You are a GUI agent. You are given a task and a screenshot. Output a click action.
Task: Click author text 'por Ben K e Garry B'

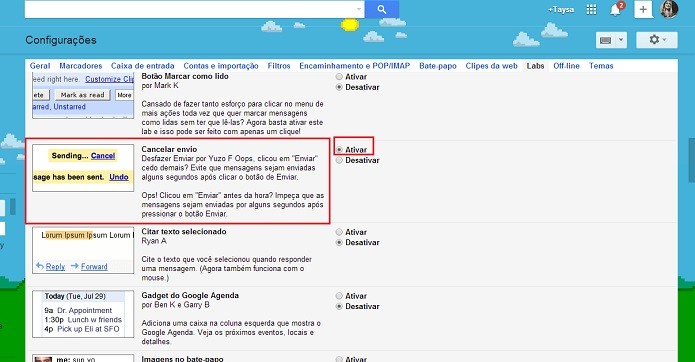tap(176, 305)
